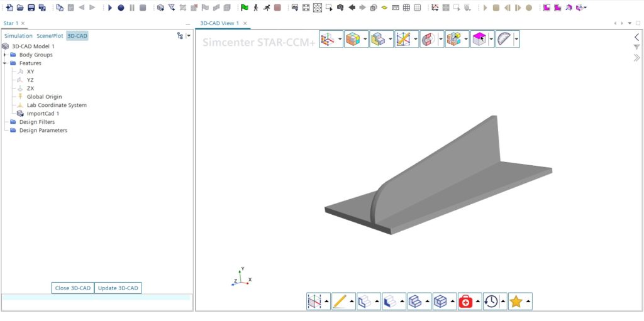
Task: Switch to the Simulation tab
Action: pos(18,36)
